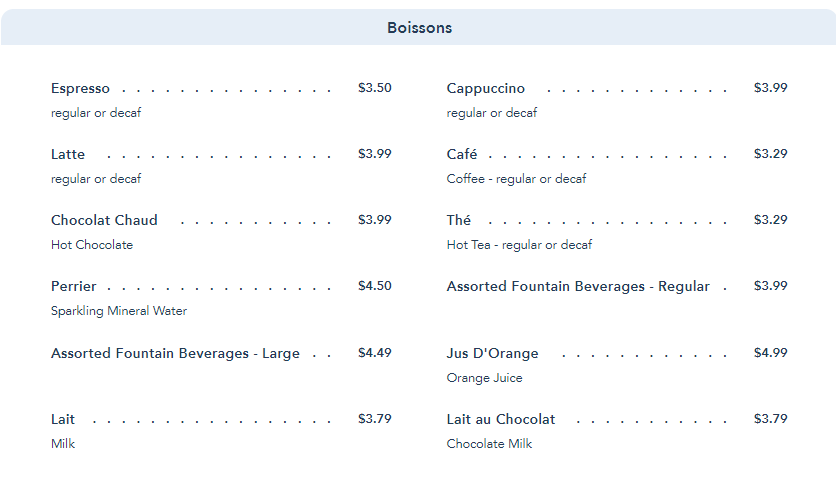Image resolution: width=836 pixels, height=493 pixels.
Task: Click the $4.49 large fountain beverage price
Action: [375, 353]
